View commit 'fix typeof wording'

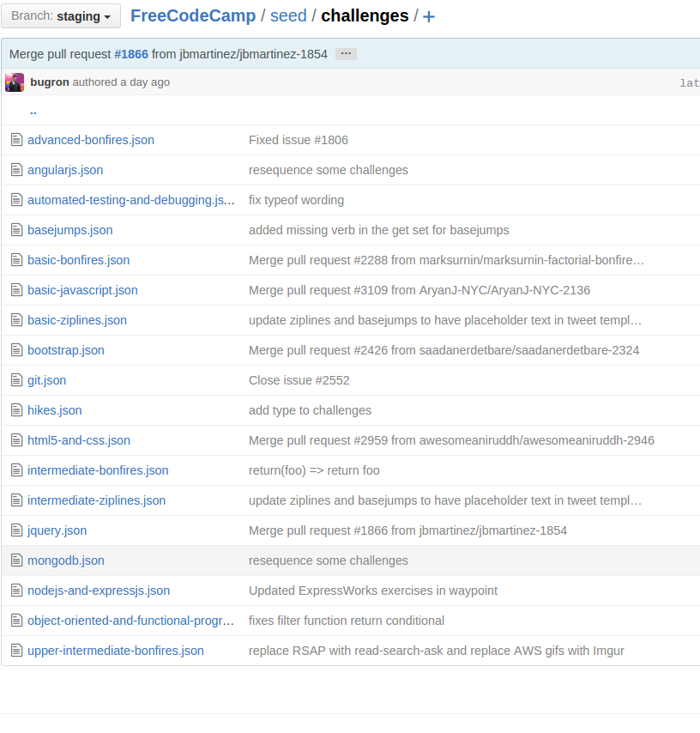tap(296, 200)
